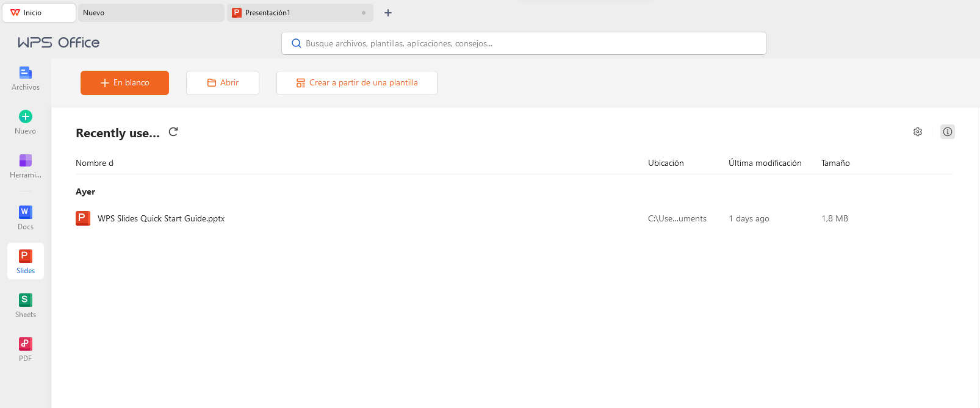Click the WPS Office logo
The image size is (980, 408).
(x=59, y=43)
